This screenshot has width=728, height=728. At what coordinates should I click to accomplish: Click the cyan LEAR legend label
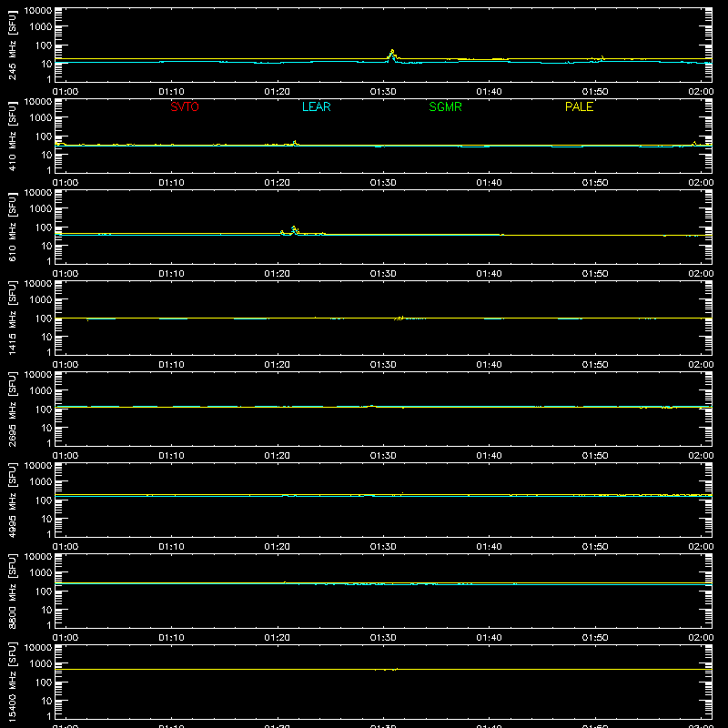click(316, 106)
